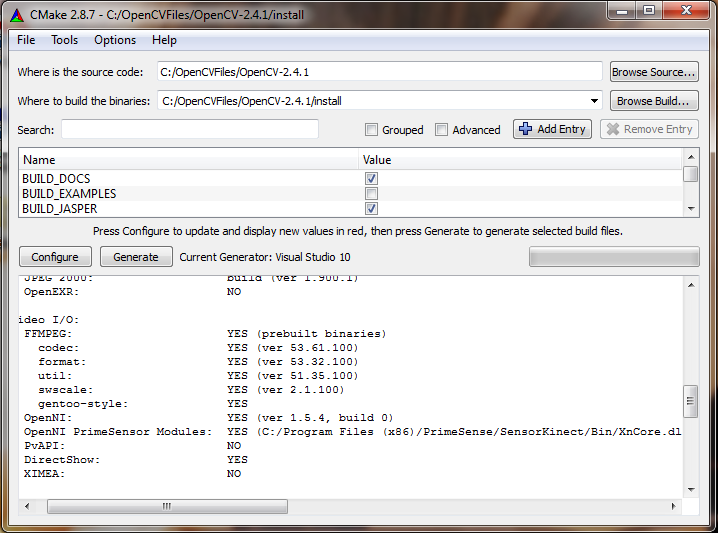Check the BUILD_EXAMPLES option
This screenshot has height=533, width=718.
pos(371,193)
